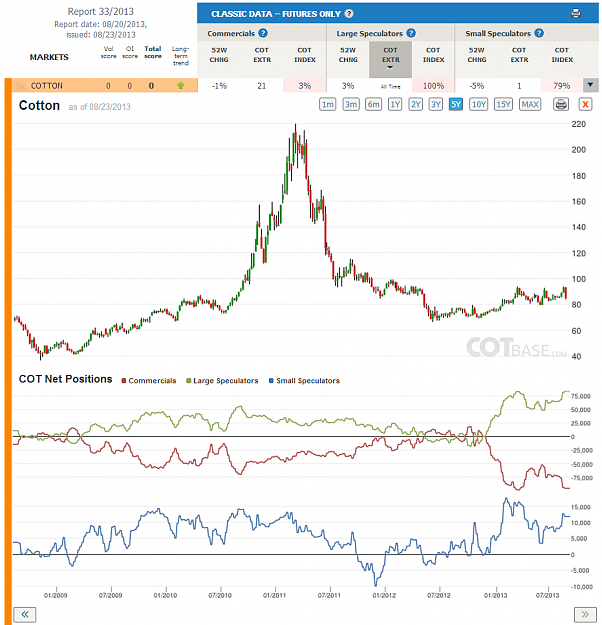
Task: Click the printer icon in the Classic Data header
Action: [x=575, y=14]
